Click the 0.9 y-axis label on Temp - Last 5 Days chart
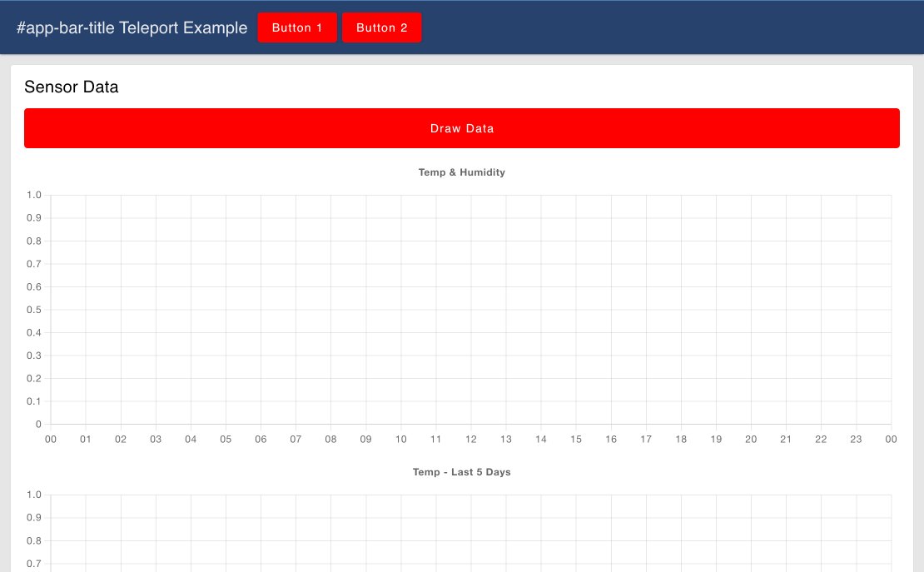This screenshot has width=924, height=572. click(33, 518)
